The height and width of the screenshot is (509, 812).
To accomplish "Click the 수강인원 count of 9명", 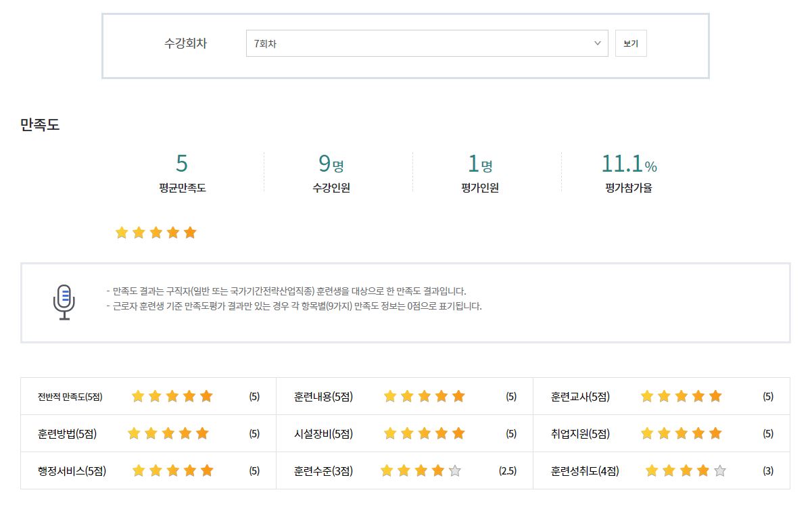I will 331,164.
